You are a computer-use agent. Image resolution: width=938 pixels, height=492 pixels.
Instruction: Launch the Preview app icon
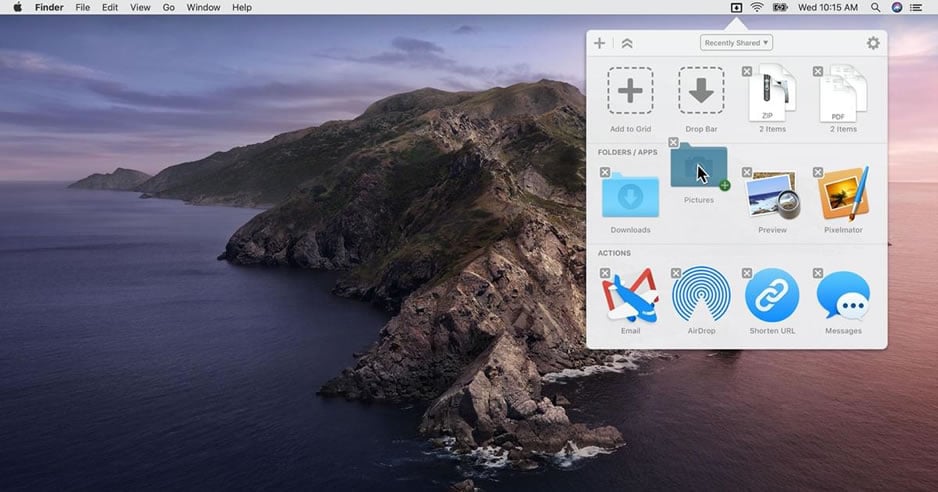pos(772,195)
